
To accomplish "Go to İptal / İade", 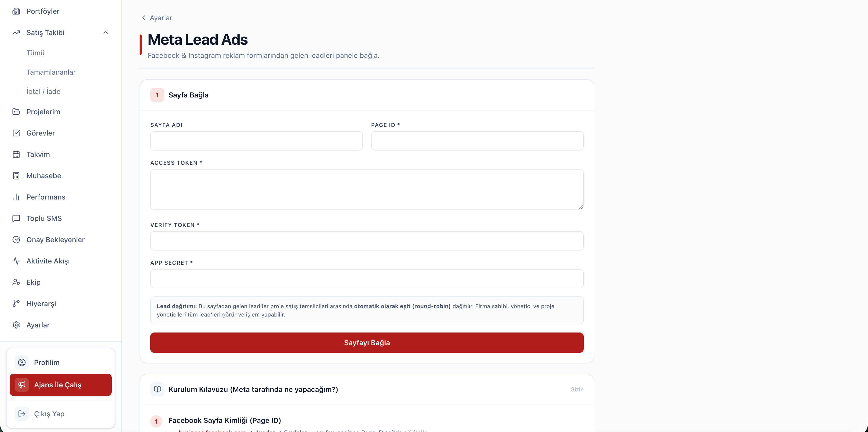I will [x=43, y=91].
